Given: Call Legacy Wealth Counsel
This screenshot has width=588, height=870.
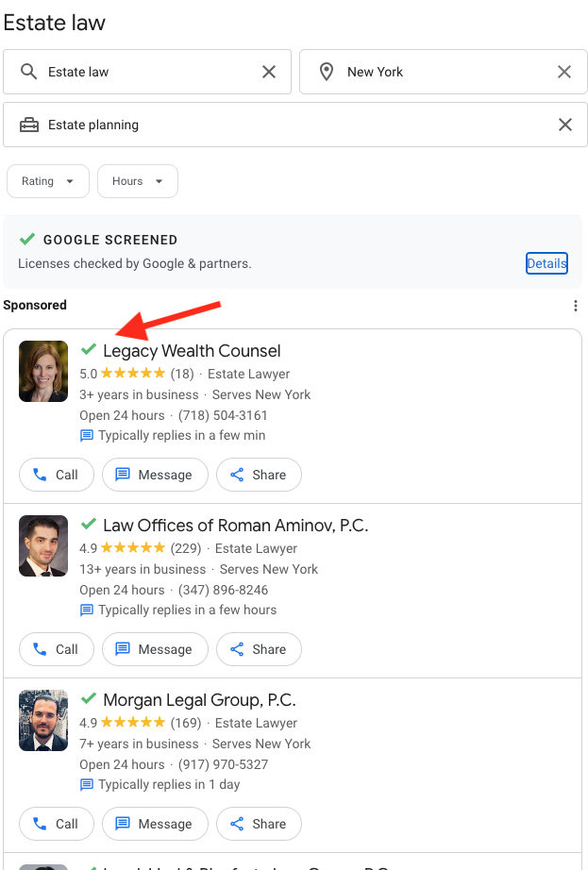Looking at the screenshot, I should [x=57, y=475].
